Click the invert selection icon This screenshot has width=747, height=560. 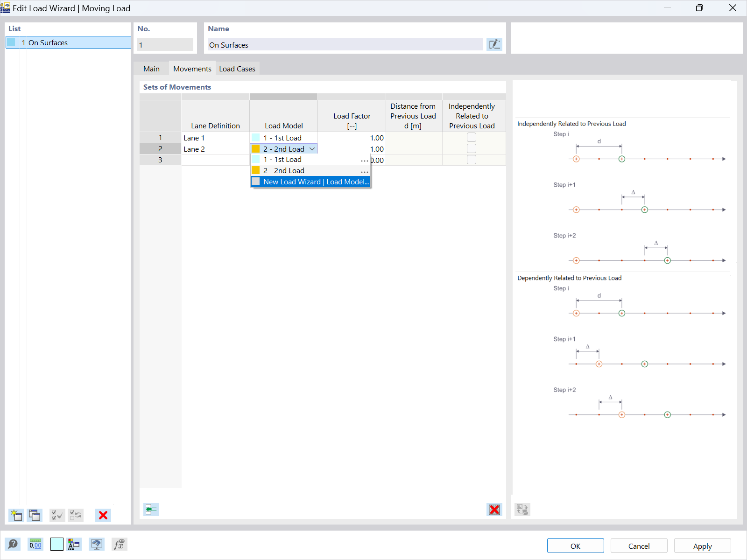(x=76, y=515)
